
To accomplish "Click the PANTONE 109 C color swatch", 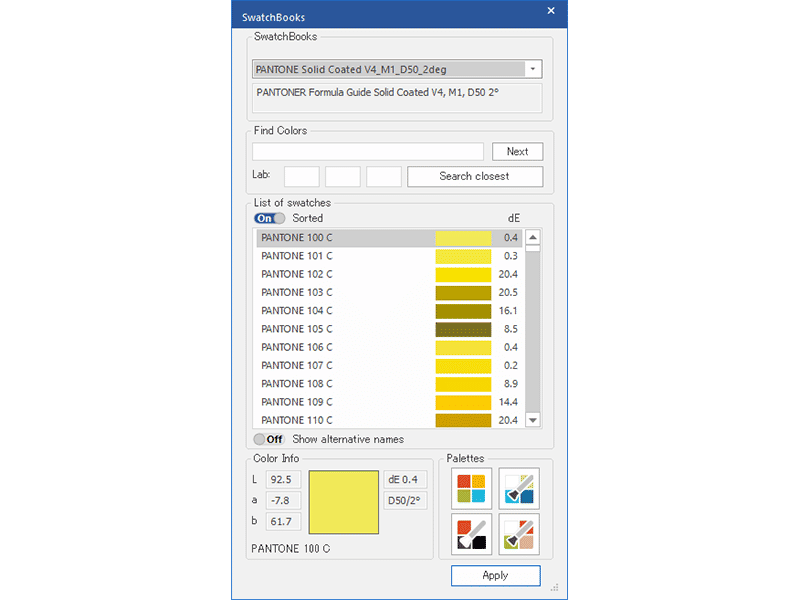I will (x=463, y=403).
